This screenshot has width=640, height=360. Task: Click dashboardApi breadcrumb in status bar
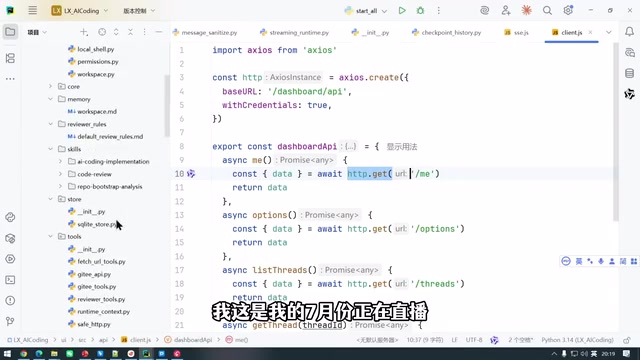point(188,340)
